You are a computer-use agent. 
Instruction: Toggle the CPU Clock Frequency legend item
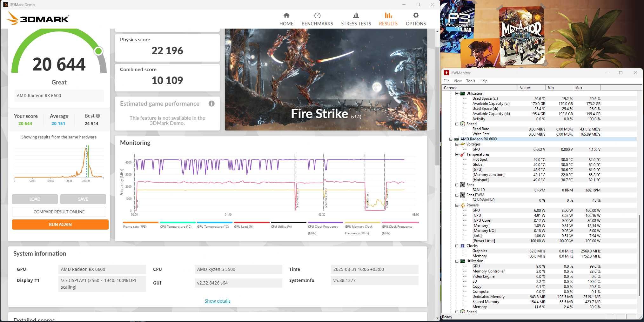coord(325,228)
